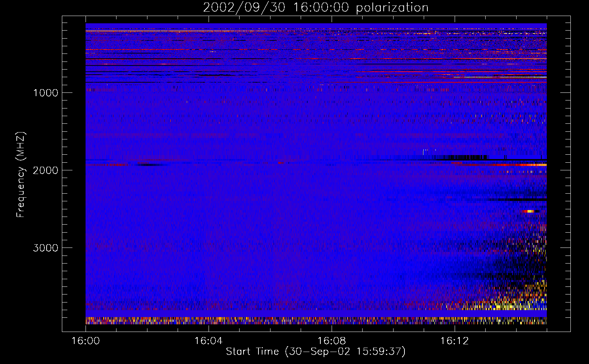Click the 'Frequency (MHZ)' axis title
This screenshot has width=589, height=364.
21,175
